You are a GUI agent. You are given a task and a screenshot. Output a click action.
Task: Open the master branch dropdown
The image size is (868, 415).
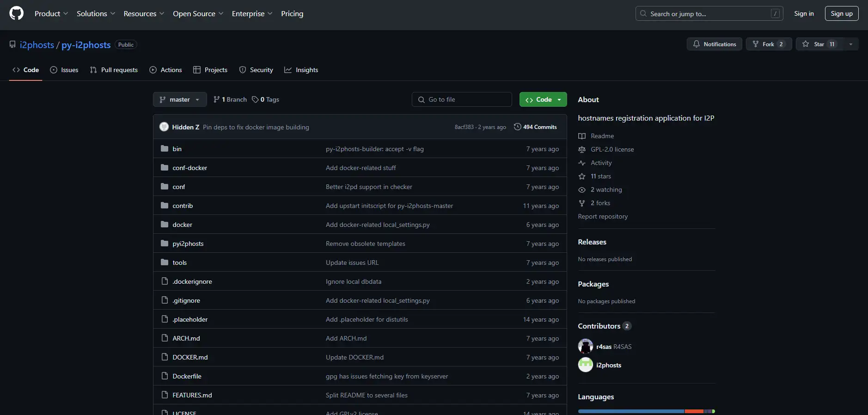point(180,99)
